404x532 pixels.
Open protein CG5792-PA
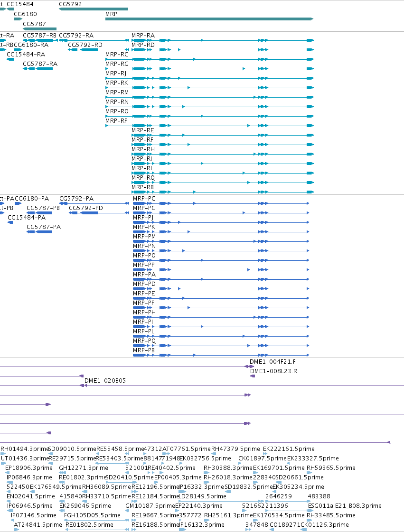[x=76, y=199]
